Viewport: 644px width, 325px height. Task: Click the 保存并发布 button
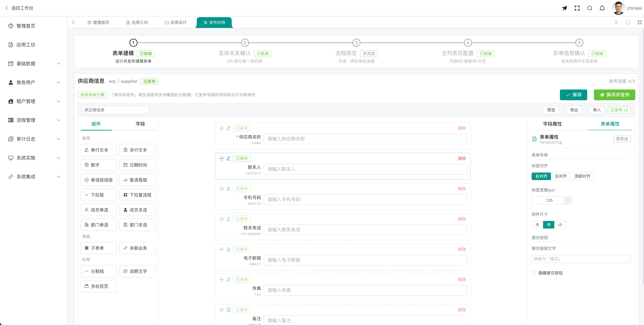(614, 95)
